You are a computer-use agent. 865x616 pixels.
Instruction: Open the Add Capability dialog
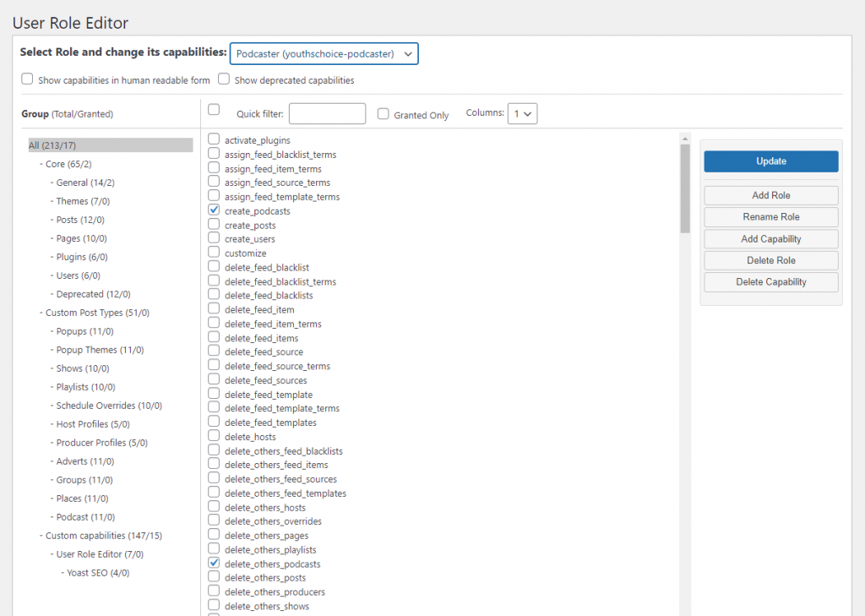tap(770, 239)
